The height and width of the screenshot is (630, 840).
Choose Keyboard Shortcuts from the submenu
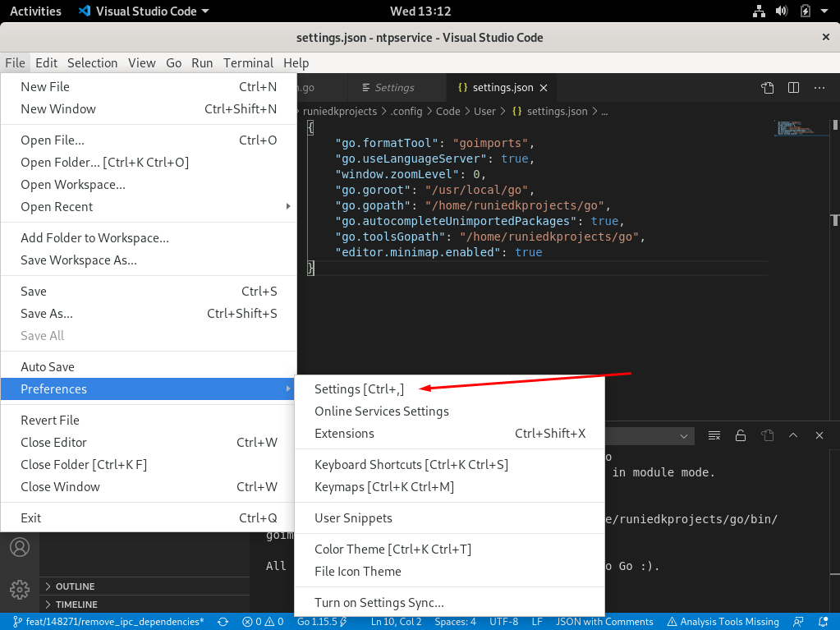pyautogui.click(x=411, y=465)
